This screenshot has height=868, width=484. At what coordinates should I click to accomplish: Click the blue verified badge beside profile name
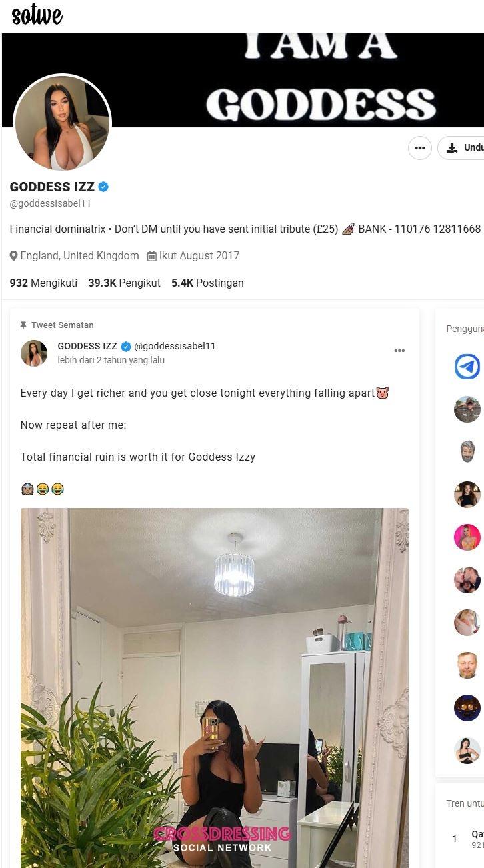click(x=103, y=187)
